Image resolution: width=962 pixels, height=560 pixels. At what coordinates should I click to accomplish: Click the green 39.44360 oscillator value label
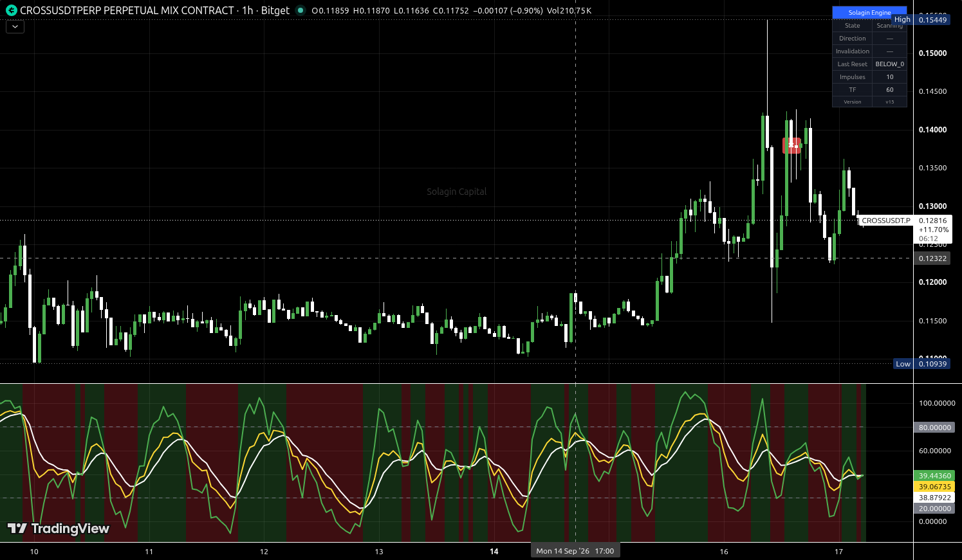(x=934, y=476)
